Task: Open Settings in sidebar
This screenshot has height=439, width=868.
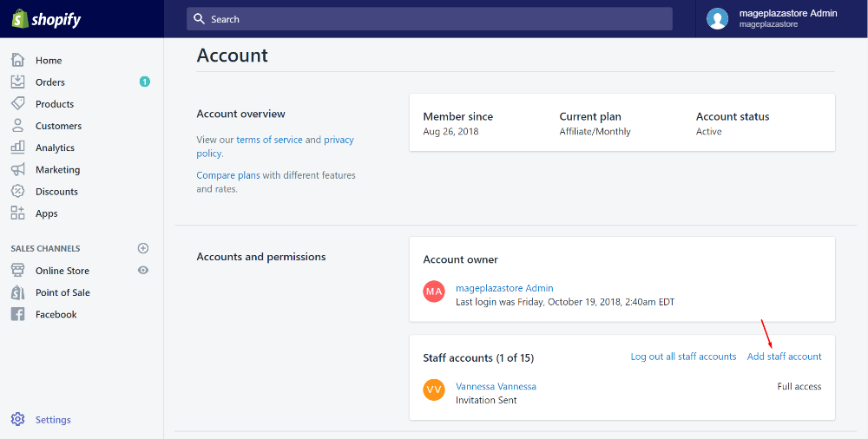Action: [53, 420]
